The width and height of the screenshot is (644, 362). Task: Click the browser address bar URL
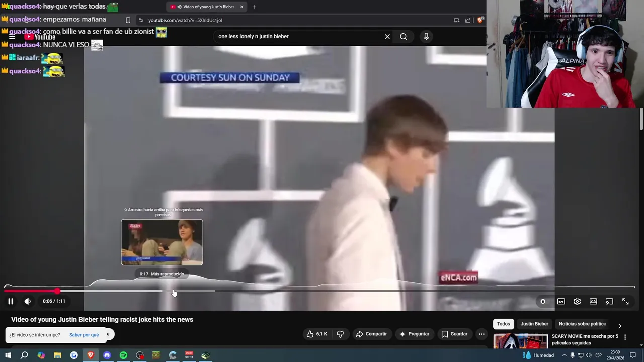[185, 20]
